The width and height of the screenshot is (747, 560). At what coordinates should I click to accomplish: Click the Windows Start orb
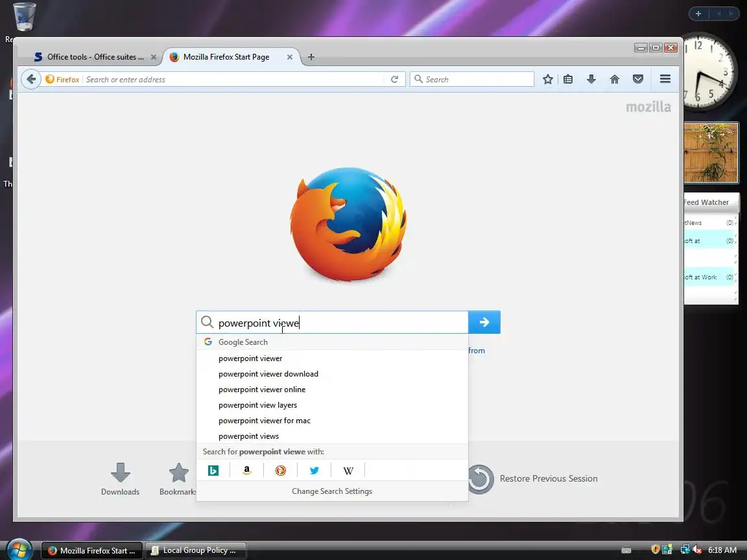coord(19,550)
